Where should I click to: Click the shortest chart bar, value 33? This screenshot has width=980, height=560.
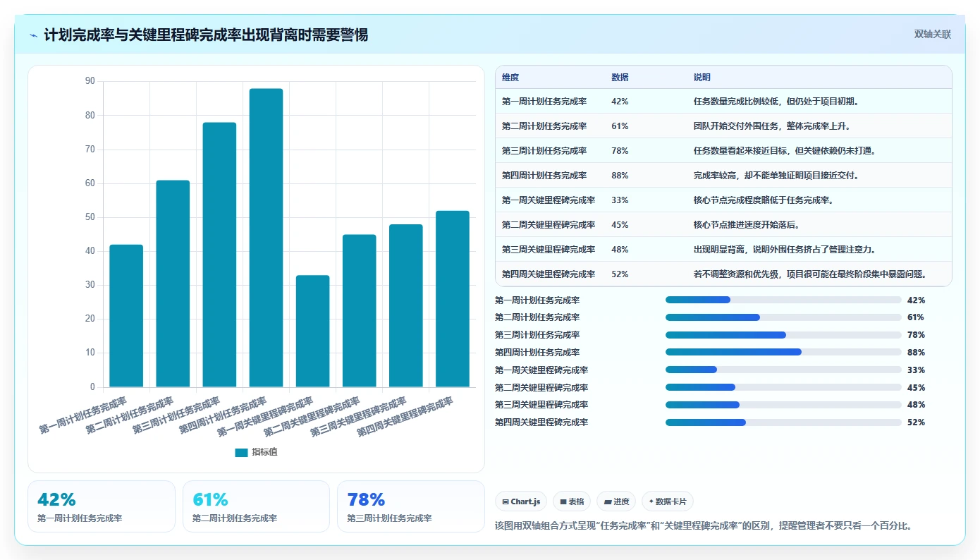(312, 331)
